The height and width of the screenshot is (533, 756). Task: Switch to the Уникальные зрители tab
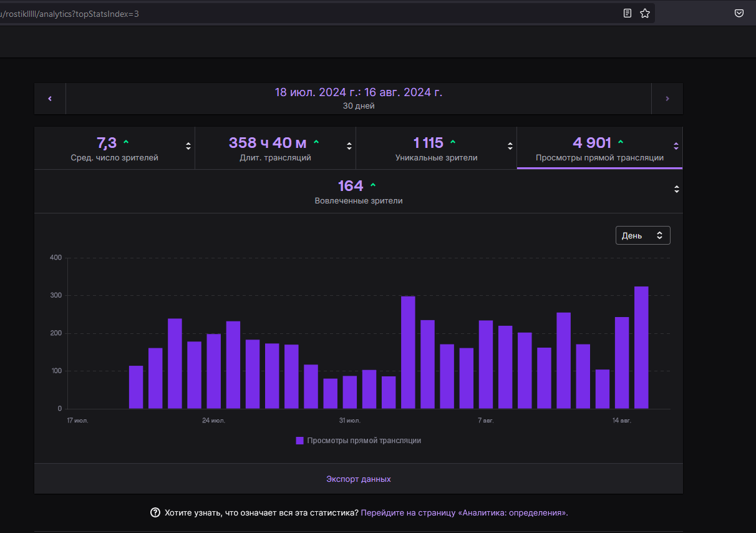point(436,149)
